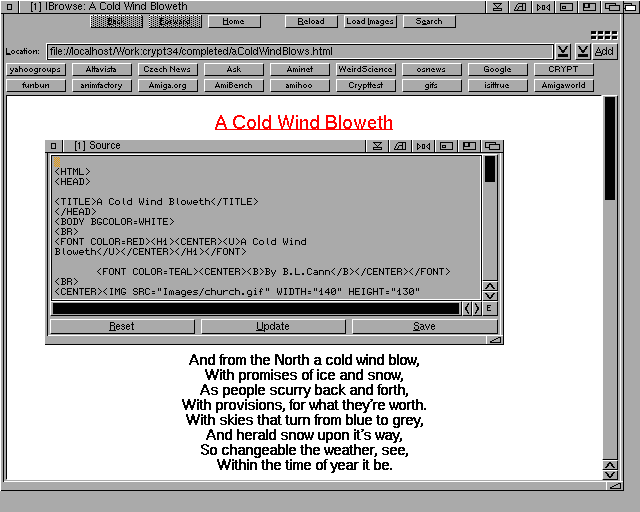Add current page to bookmarks
The image size is (640, 512).
604,51
